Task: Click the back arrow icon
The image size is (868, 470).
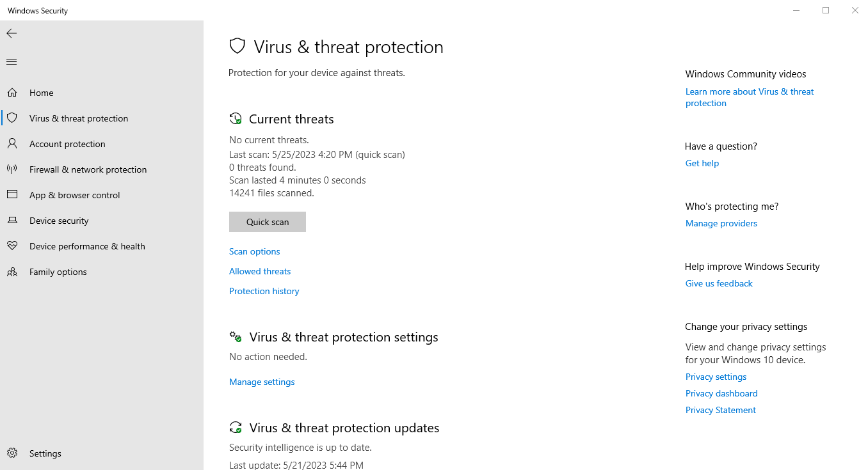Action: click(x=12, y=33)
